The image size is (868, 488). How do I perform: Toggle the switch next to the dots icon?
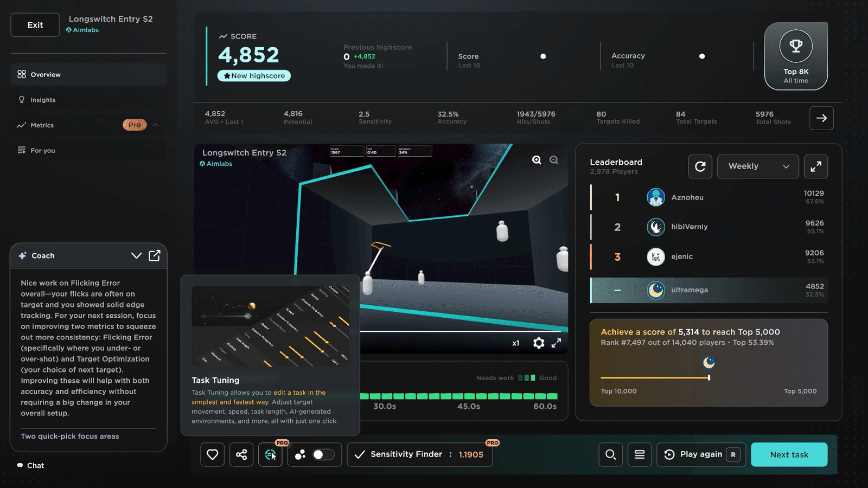323,454
